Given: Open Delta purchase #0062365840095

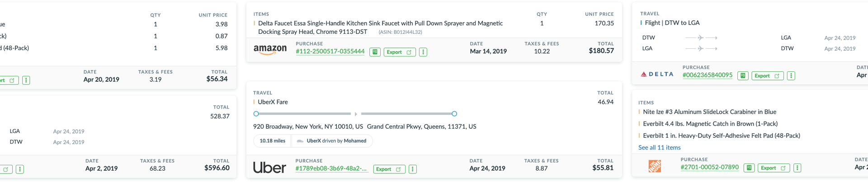Looking at the screenshot, I should (708, 75).
